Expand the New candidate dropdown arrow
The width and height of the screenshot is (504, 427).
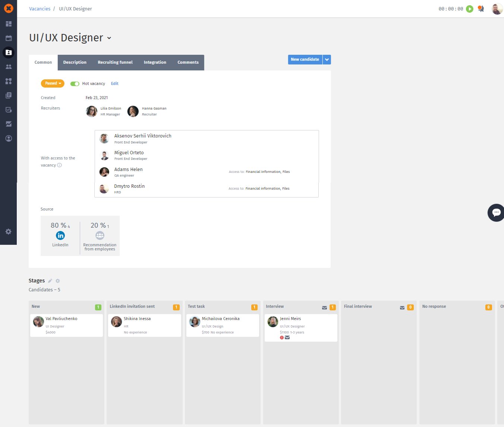point(327,60)
